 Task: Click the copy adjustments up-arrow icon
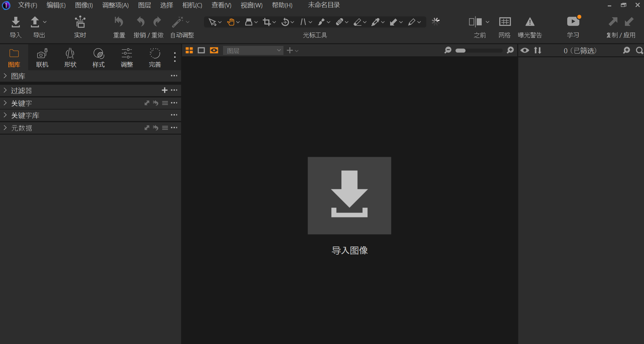(x=613, y=22)
